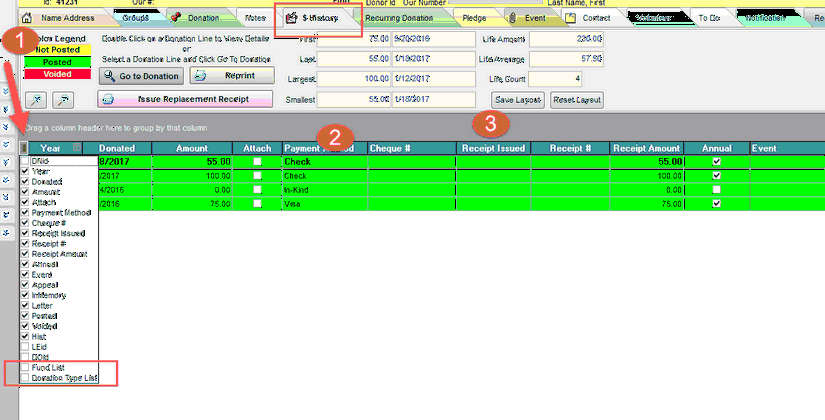Click Issue Replacement Receipt button
Image resolution: width=825 pixels, height=420 pixels.
pos(185,99)
